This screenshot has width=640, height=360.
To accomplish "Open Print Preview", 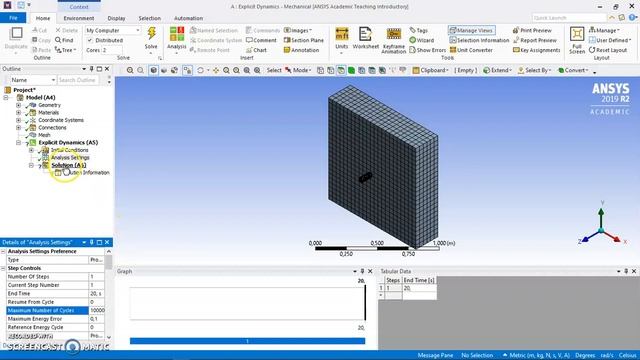I will [532, 30].
